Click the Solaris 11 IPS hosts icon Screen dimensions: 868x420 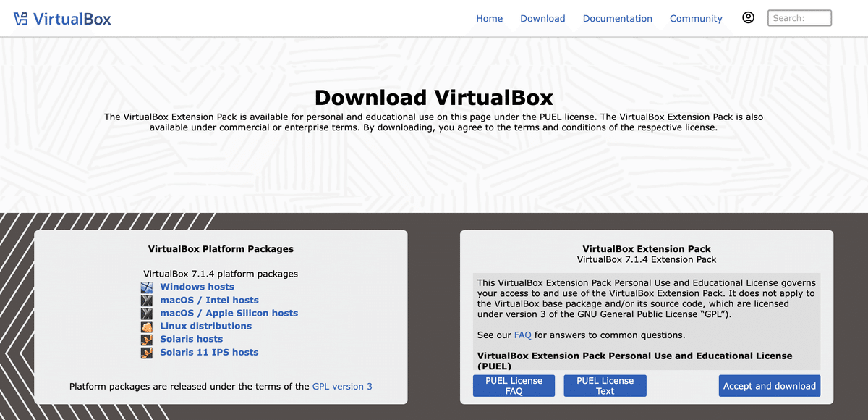(147, 352)
